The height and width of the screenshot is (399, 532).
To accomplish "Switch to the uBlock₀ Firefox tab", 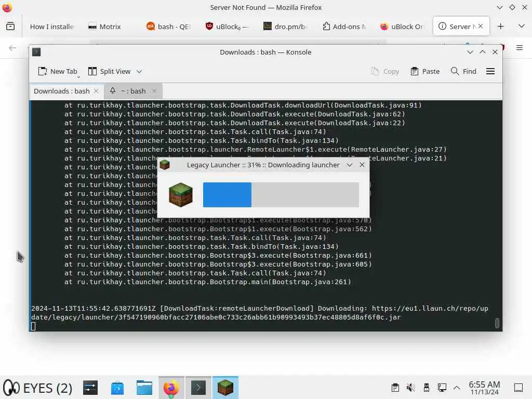I will pyautogui.click(x=228, y=26).
